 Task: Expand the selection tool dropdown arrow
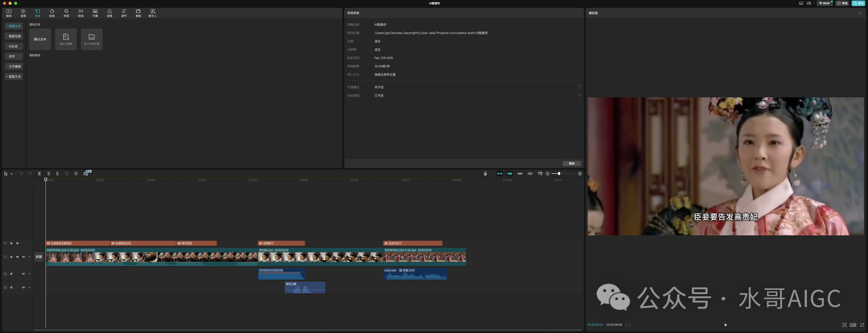[11, 174]
